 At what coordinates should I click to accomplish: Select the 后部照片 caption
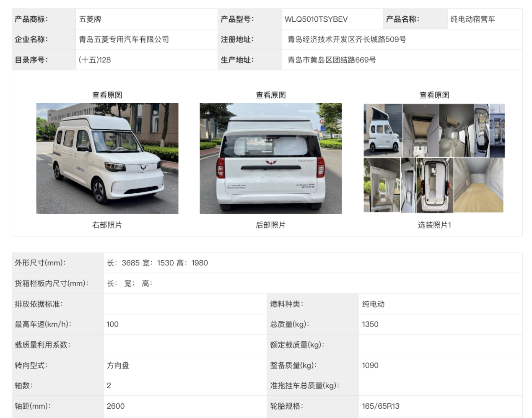[271, 225]
